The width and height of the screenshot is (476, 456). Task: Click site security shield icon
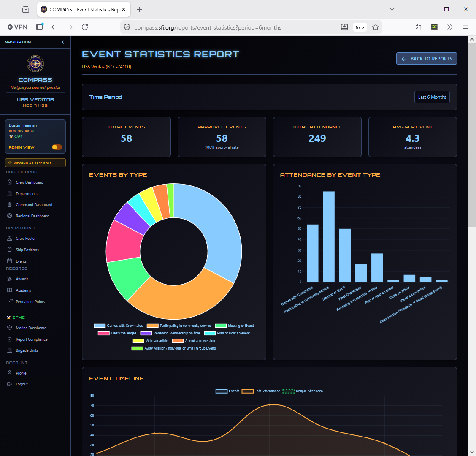(127, 27)
